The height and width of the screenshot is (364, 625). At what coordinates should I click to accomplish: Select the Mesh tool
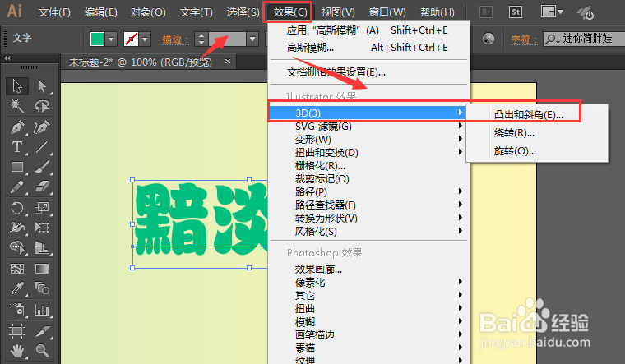point(17,269)
